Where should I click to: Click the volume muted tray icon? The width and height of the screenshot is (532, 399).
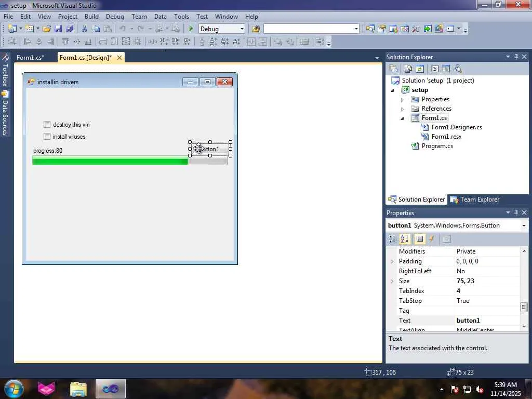480,389
